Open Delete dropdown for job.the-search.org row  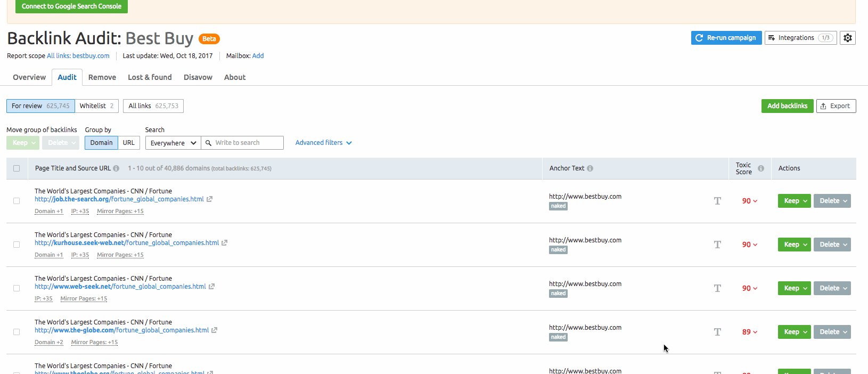tap(832, 201)
